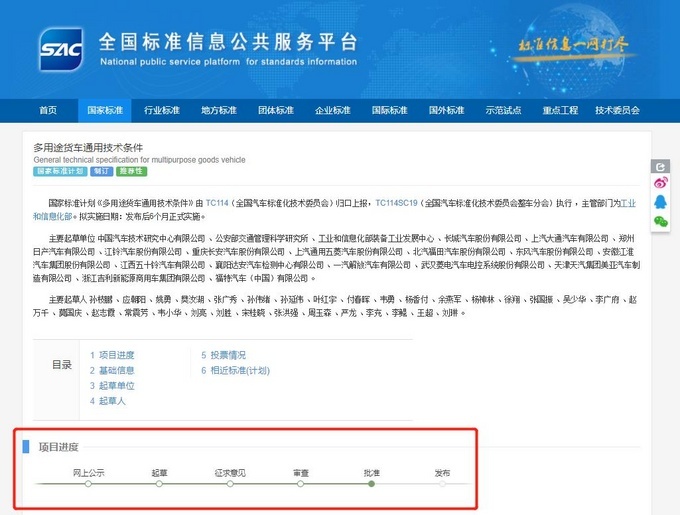Viewport: 680px width, 515px height.
Task: Click the 起草 progress node
Action: point(159,483)
